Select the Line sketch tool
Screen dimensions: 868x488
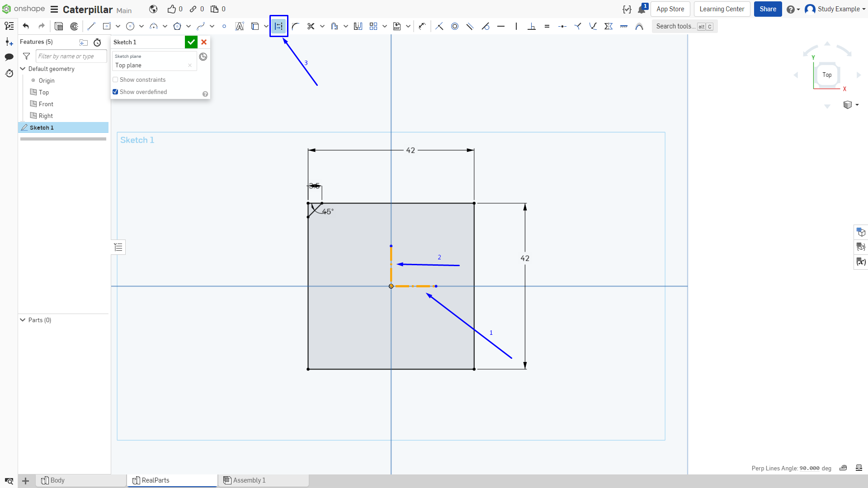91,26
